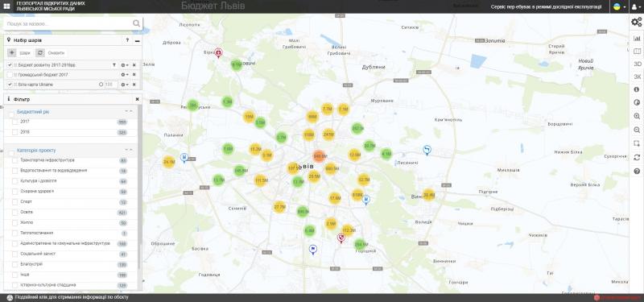Click the red marker near Брюховичі

tap(218, 52)
